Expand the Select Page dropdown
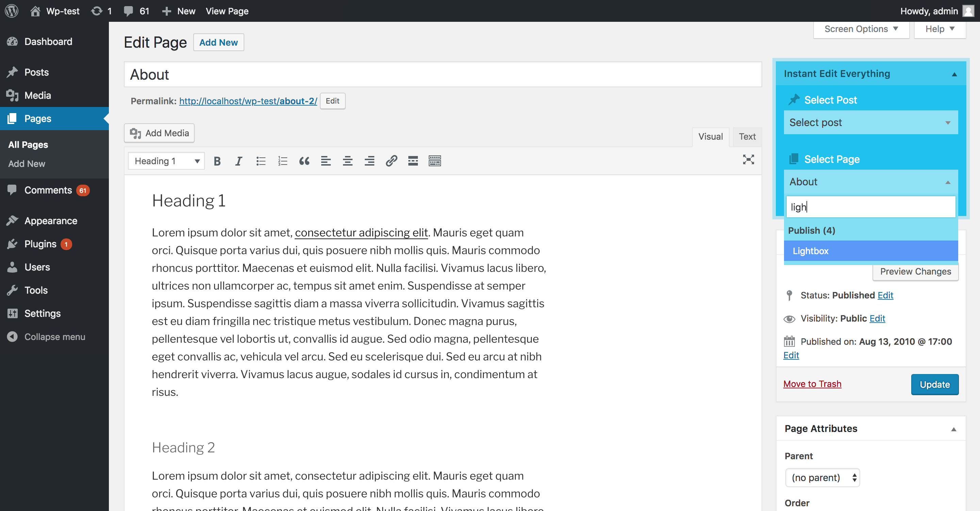The height and width of the screenshot is (511, 980). 870,182
